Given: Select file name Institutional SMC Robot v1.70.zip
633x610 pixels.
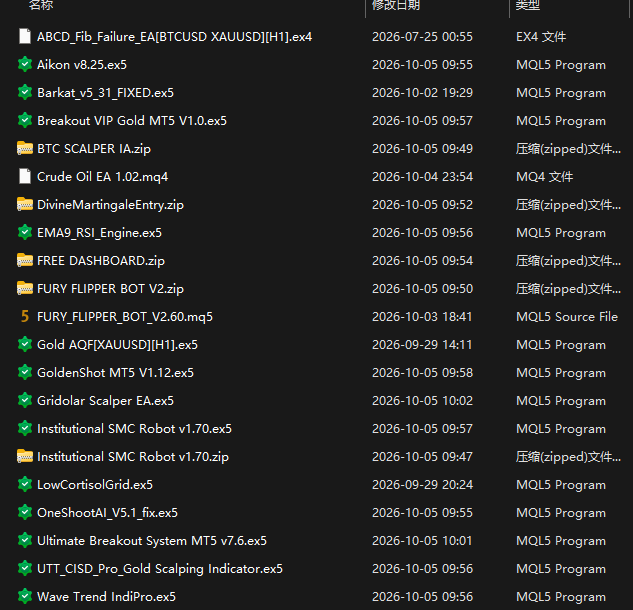Looking at the screenshot, I should point(133,457).
